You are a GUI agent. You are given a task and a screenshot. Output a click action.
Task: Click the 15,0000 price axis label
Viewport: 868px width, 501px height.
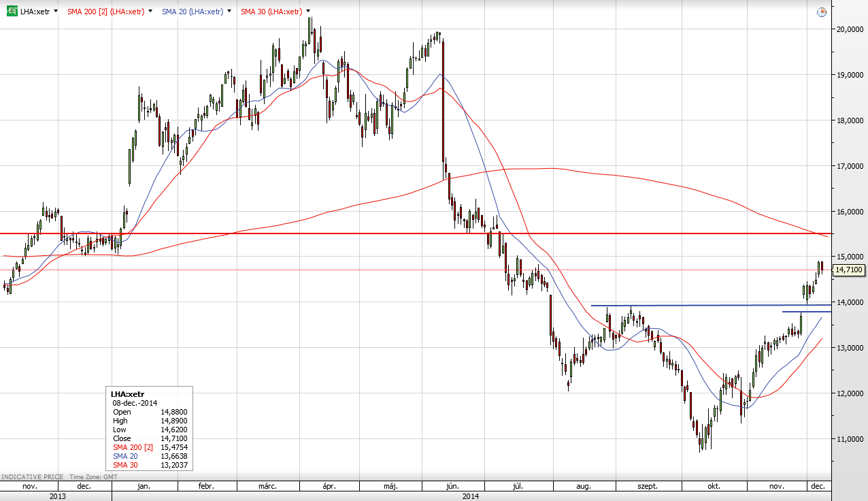coord(850,257)
